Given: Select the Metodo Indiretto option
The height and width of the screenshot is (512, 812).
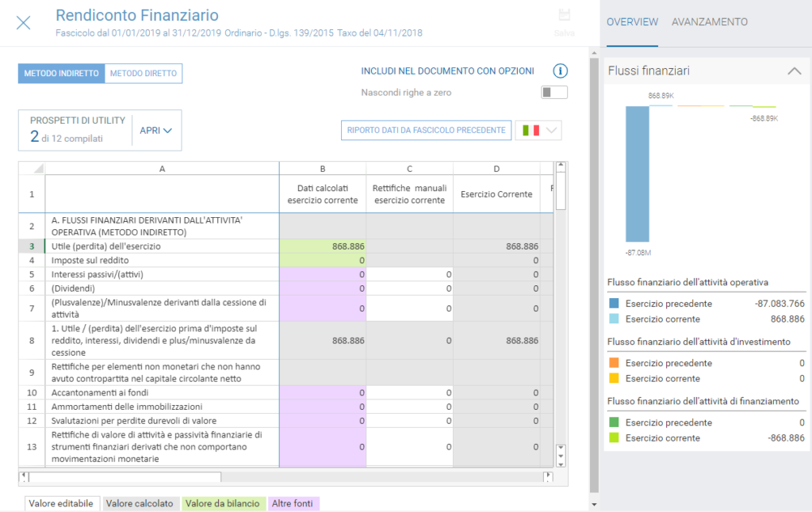Looking at the screenshot, I should click(61, 74).
